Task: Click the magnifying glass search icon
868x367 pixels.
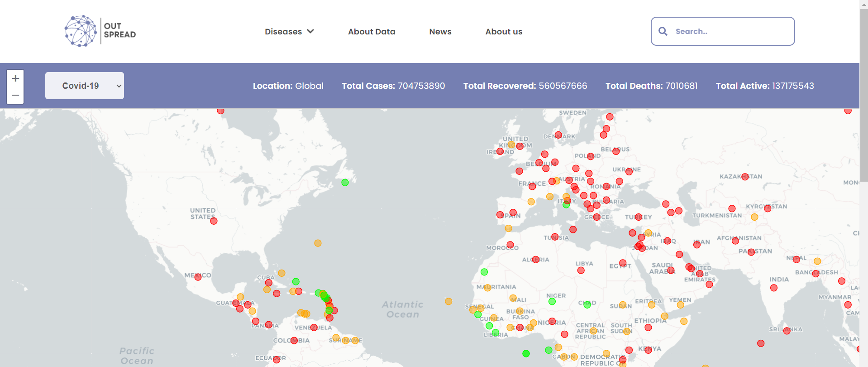Action: pyautogui.click(x=663, y=31)
